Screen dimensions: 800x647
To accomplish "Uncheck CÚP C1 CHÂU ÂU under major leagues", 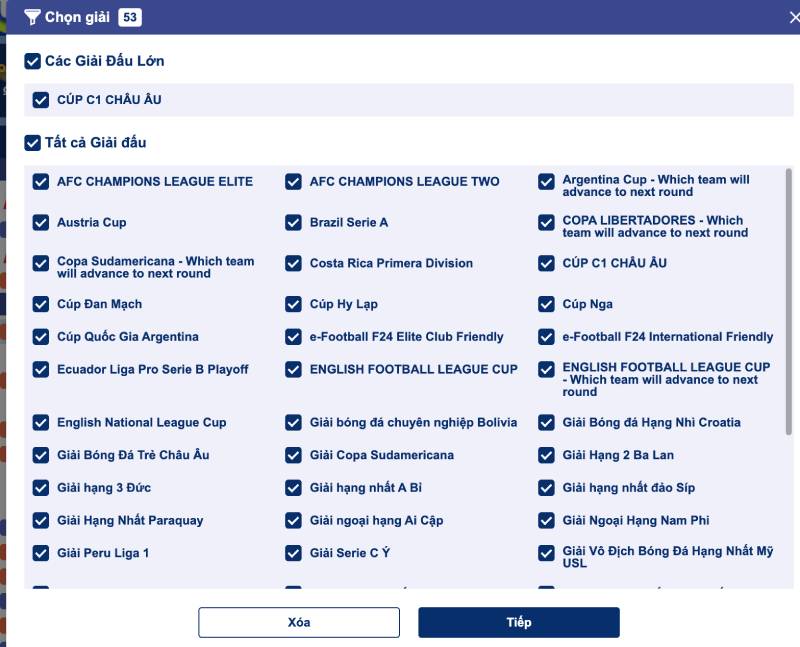I will 41,100.
